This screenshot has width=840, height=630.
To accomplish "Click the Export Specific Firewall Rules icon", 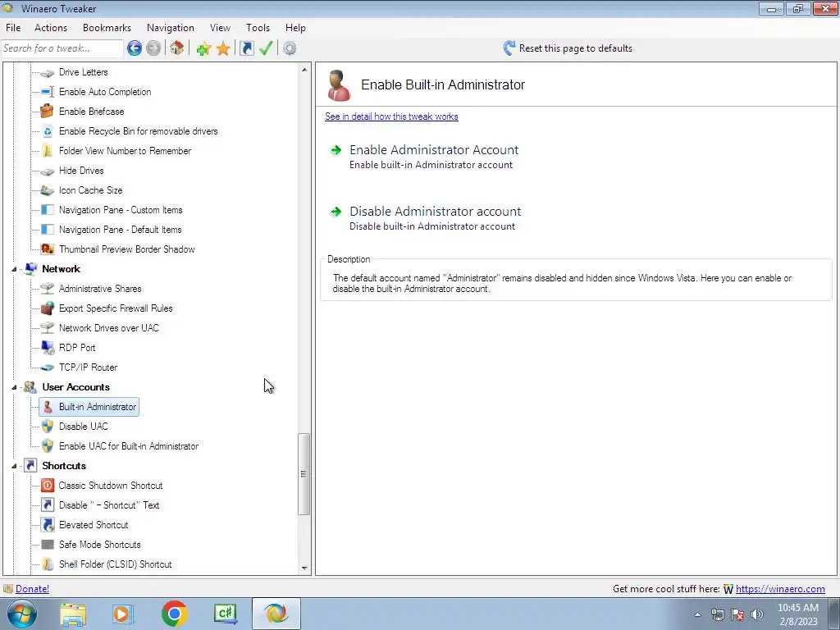I will coord(47,308).
